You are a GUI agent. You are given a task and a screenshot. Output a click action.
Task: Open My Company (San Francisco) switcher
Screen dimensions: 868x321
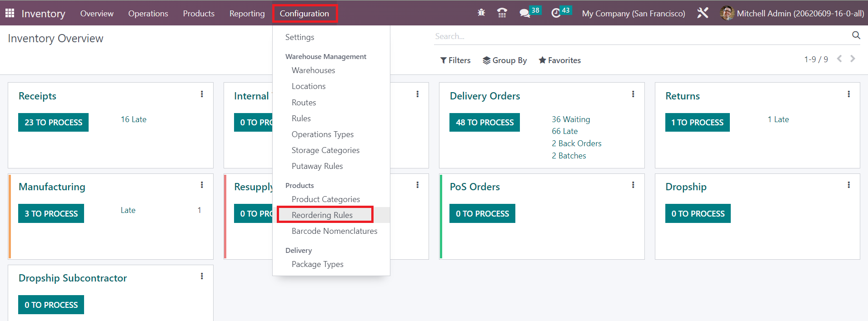click(x=633, y=14)
